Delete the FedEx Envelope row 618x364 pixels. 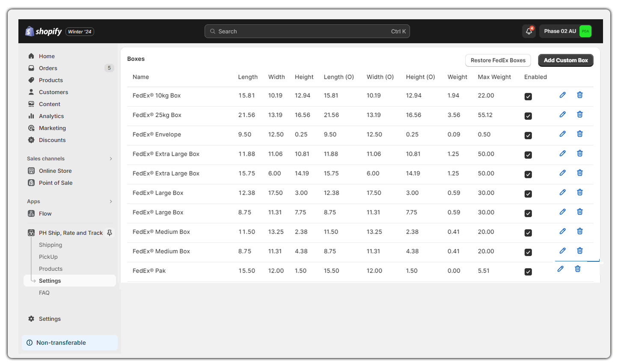[579, 134]
